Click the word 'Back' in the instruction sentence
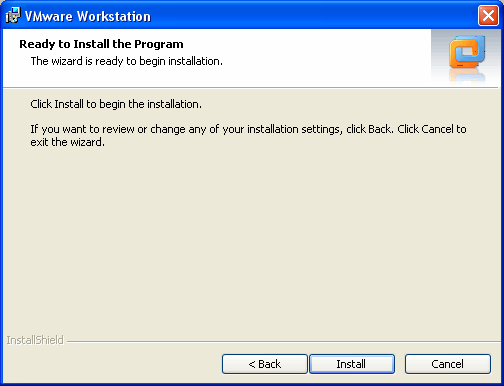The image size is (504, 386). click(379, 129)
